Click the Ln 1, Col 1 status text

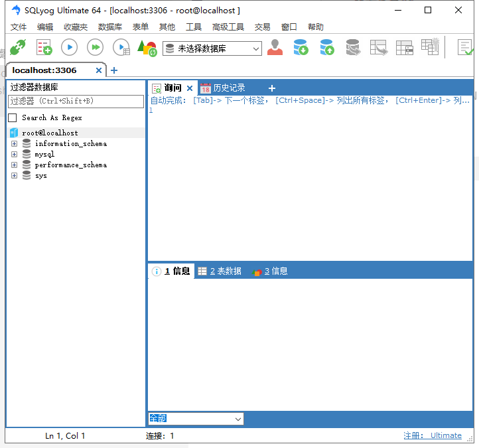click(x=65, y=436)
